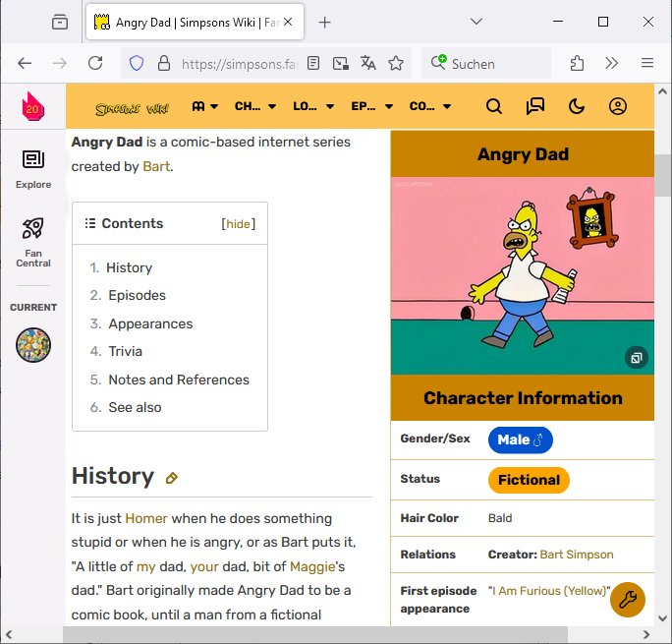Open Bart Simpson creator link
This screenshot has height=644, width=672.
[x=577, y=555]
